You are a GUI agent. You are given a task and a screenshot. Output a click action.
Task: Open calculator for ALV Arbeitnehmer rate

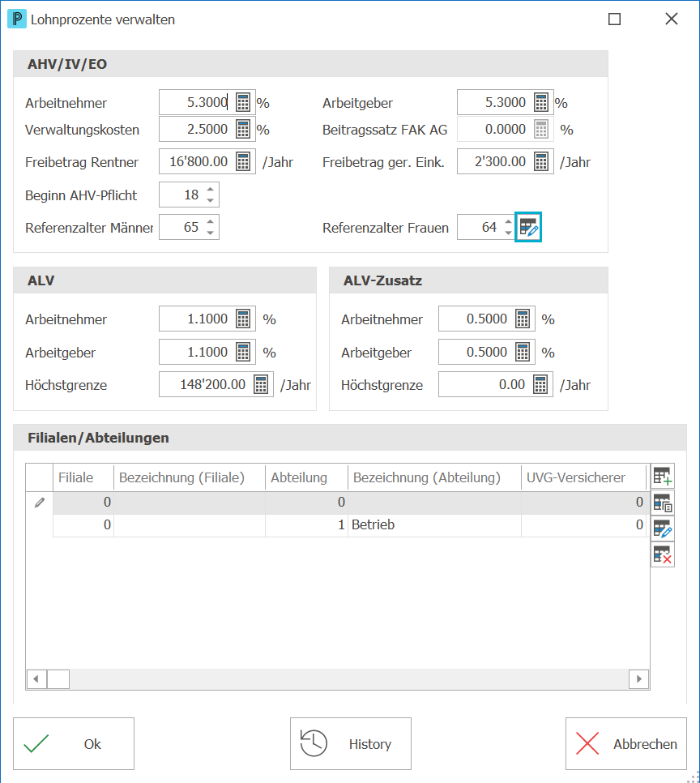(x=243, y=319)
